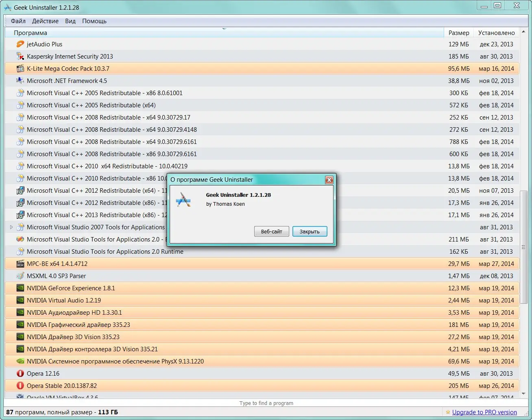Screen dimensions: 532x420
Task: Click the ноя 02, 2013 install date
Action: coord(496,81)
